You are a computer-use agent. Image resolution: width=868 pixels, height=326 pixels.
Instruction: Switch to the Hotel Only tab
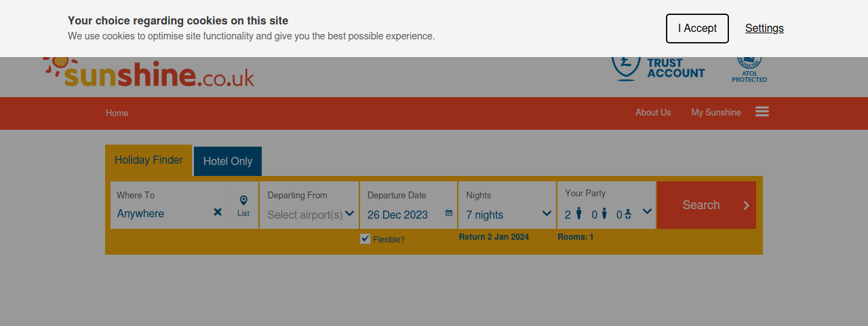pyautogui.click(x=228, y=161)
